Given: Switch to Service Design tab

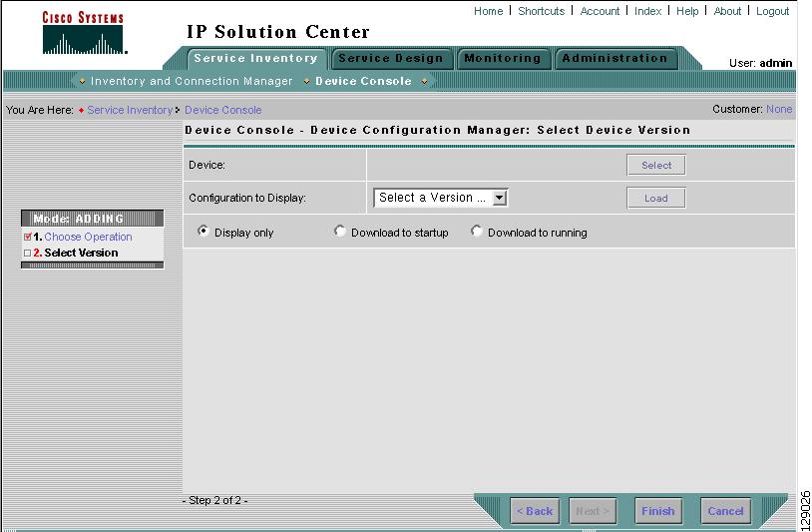Looking at the screenshot, I should tap(391, 59).
